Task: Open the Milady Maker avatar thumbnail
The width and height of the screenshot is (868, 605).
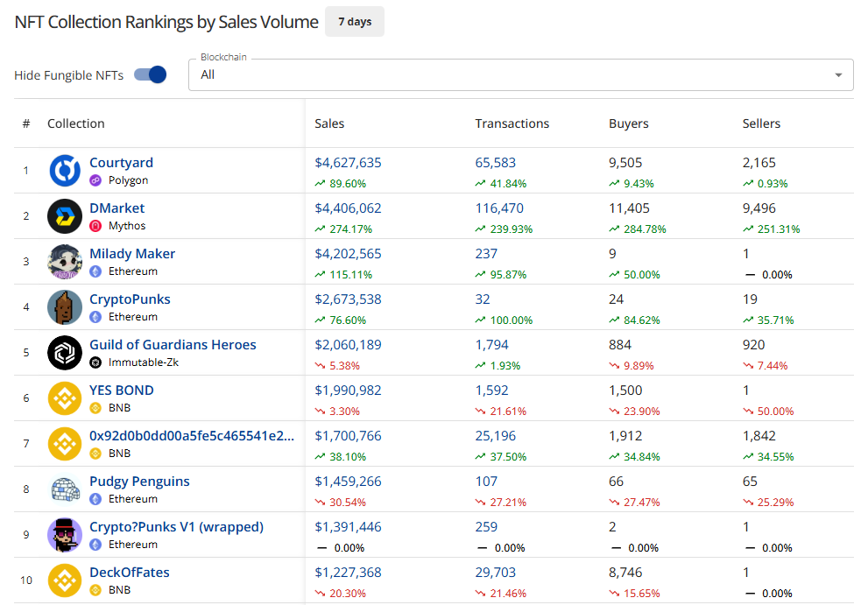Action: [x=65, y=262]
